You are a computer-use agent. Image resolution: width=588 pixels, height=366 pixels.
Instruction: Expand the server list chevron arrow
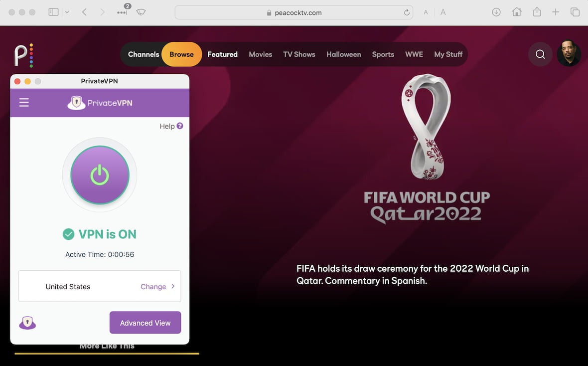point(173,286)
